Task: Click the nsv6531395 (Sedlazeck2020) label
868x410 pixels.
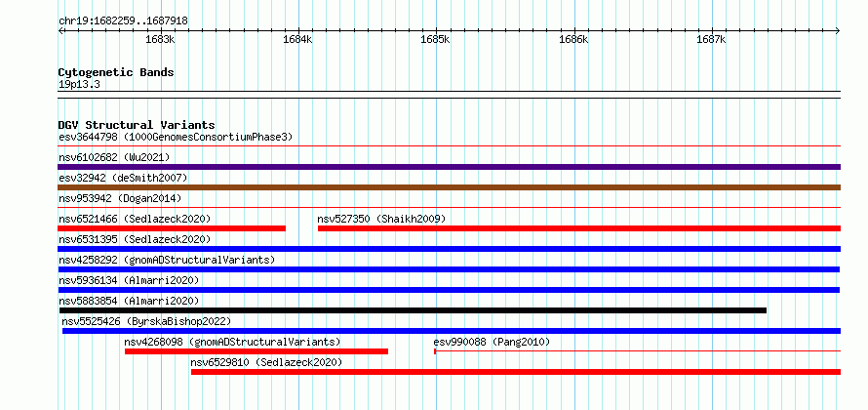Action: 135,239
